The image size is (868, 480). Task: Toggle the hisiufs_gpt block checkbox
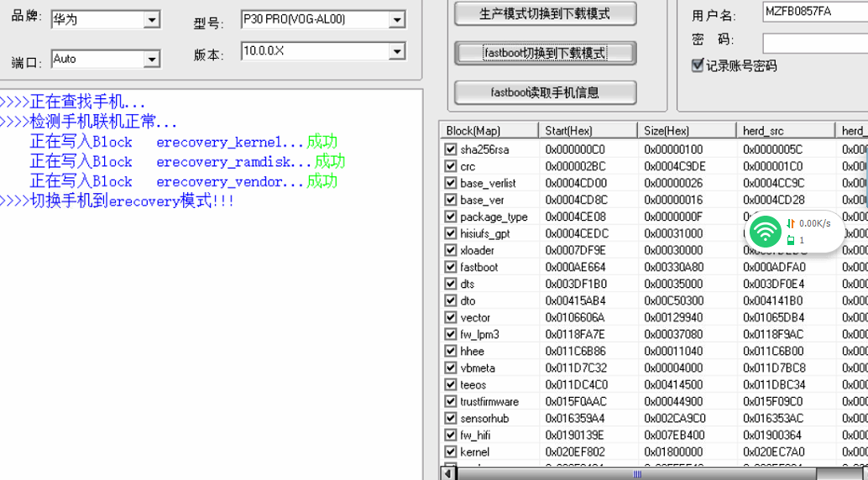(x=451, y=233)
